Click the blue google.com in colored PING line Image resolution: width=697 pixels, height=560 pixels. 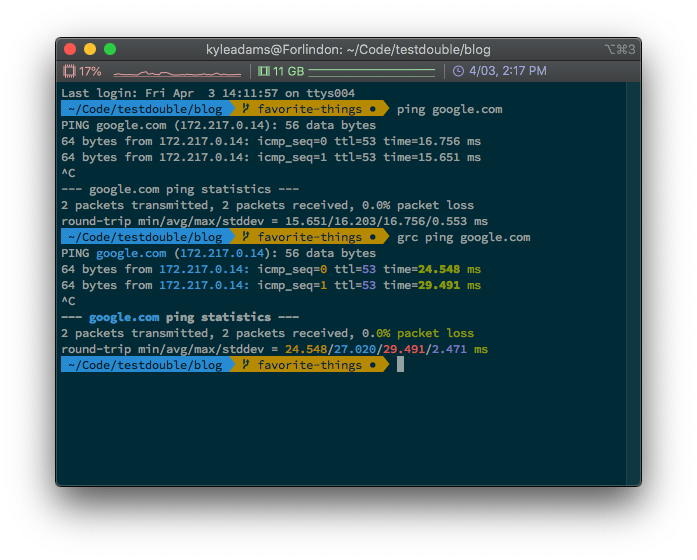[131, 253]
